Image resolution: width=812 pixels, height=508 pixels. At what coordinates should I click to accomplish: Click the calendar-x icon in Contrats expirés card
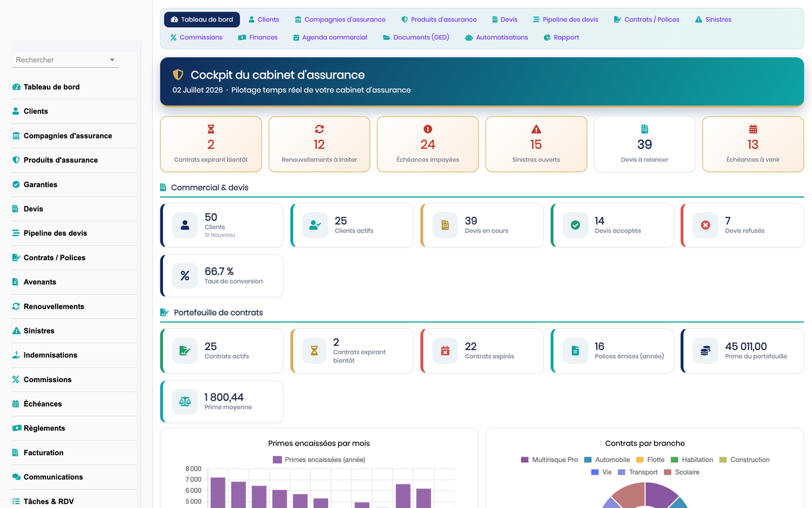click(445, 350)
